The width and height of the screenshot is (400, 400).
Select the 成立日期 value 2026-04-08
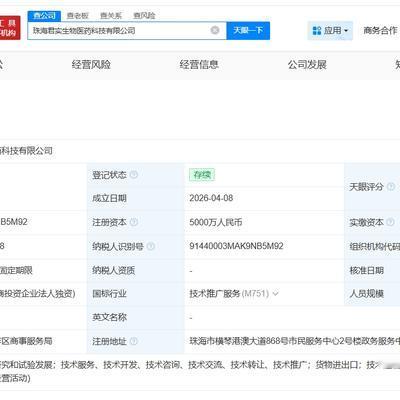(x=211, y=198)
